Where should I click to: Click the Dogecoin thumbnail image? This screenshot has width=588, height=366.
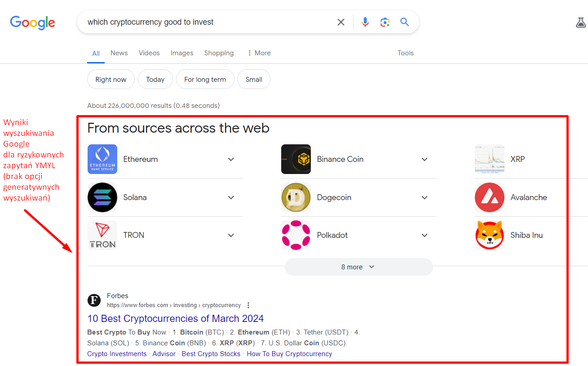click(x=296, y=197)
